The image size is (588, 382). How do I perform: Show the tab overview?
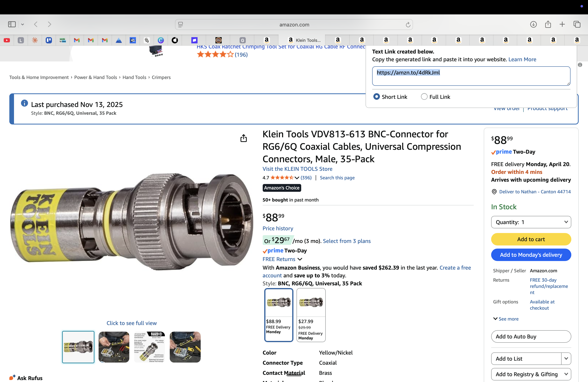[577, 24]
